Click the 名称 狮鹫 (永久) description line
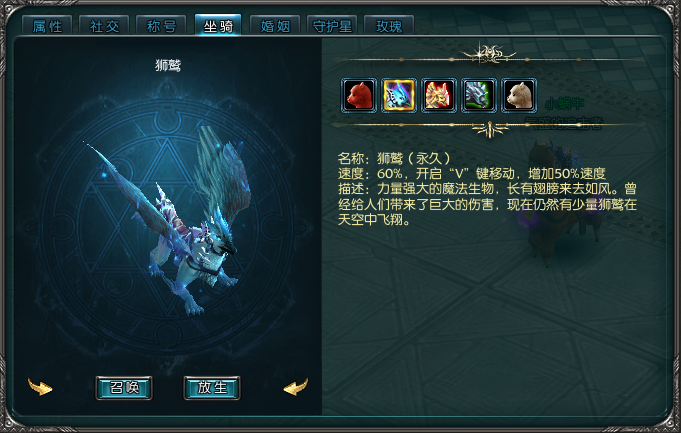 (394, 158)
